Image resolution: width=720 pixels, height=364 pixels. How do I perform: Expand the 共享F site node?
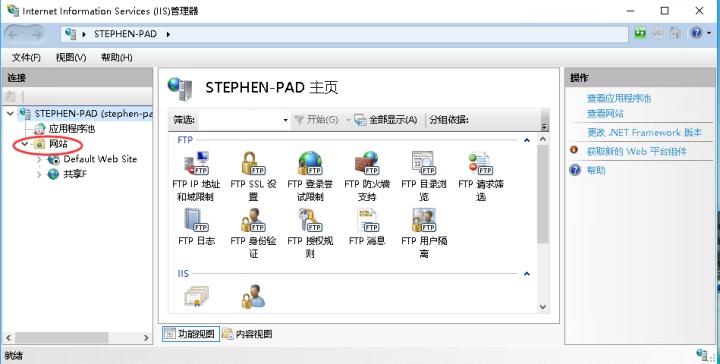click(x=39, y=175)
